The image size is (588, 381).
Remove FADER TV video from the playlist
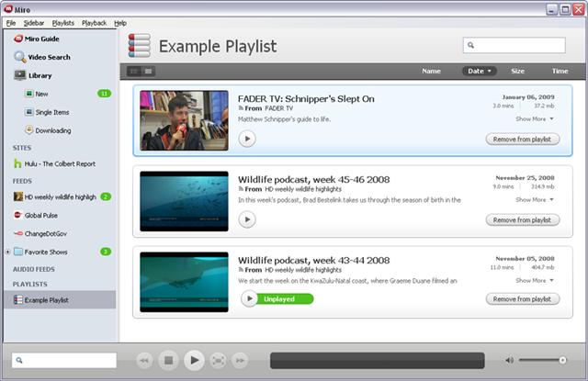(x=522, y=139)
